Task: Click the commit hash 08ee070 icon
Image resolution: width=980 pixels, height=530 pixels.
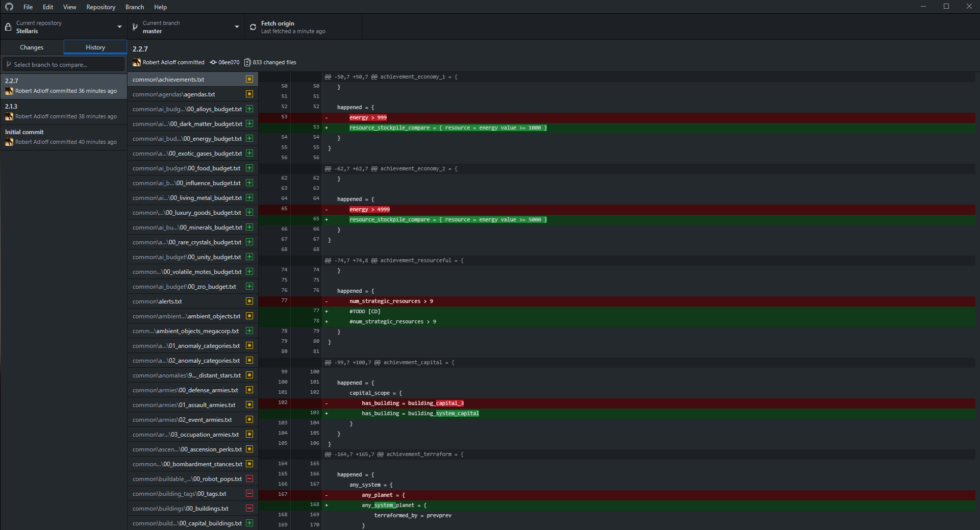Action: point(213,62)
